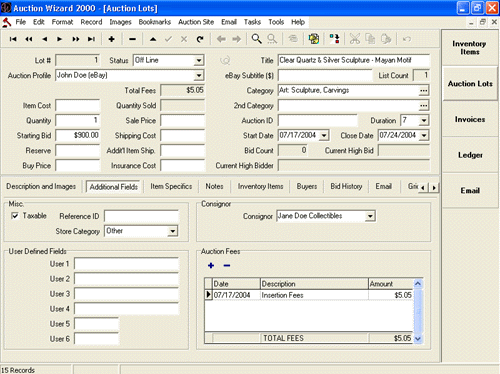Jump to last record button
The width and height of the screenshot is (500, 374).
coord(91,39)
